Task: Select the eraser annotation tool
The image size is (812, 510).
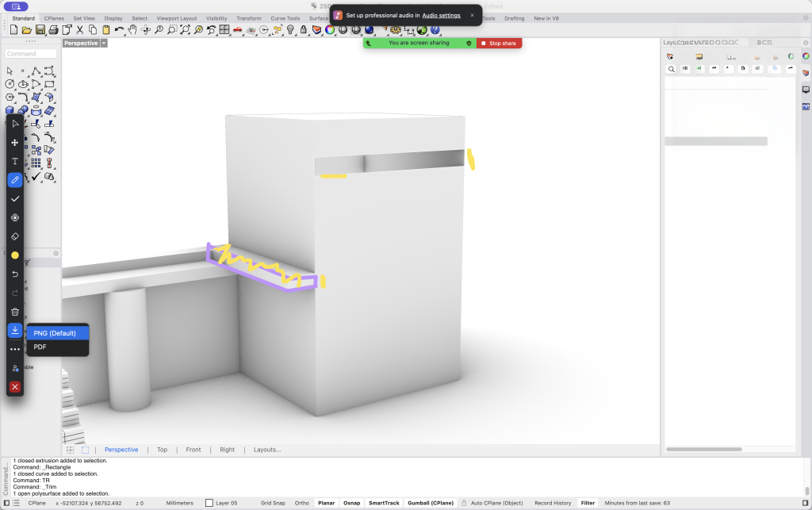Action: pos(14,236)
